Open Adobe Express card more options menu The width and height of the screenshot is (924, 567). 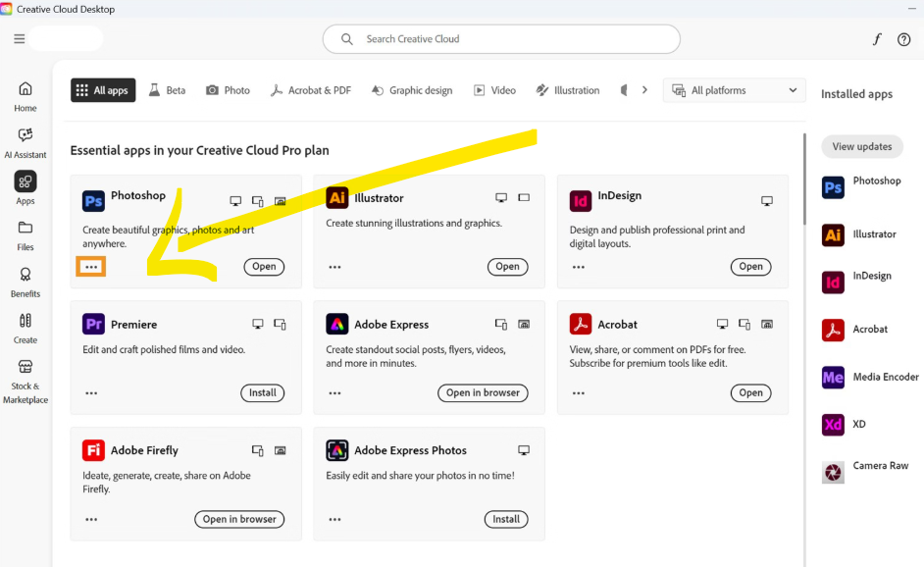[334, 393]
